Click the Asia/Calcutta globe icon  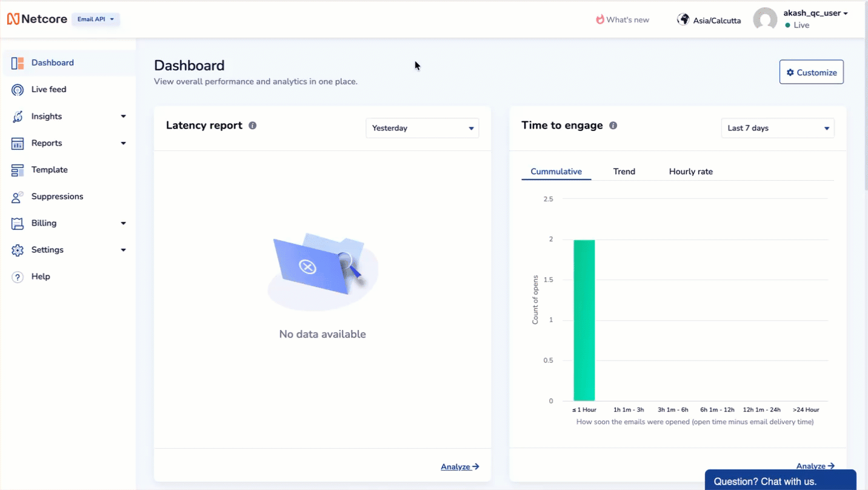tap(683, 19)
